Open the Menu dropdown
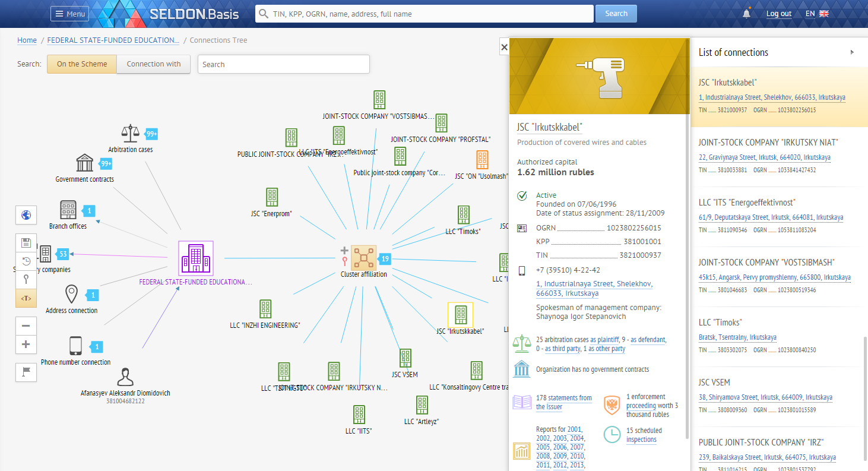 coord(69,14)
